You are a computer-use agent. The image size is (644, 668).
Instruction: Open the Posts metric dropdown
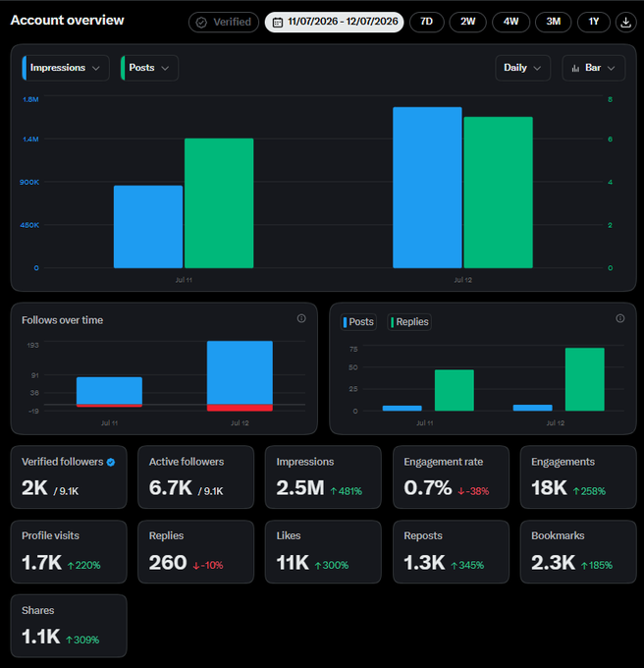(149, 68)
